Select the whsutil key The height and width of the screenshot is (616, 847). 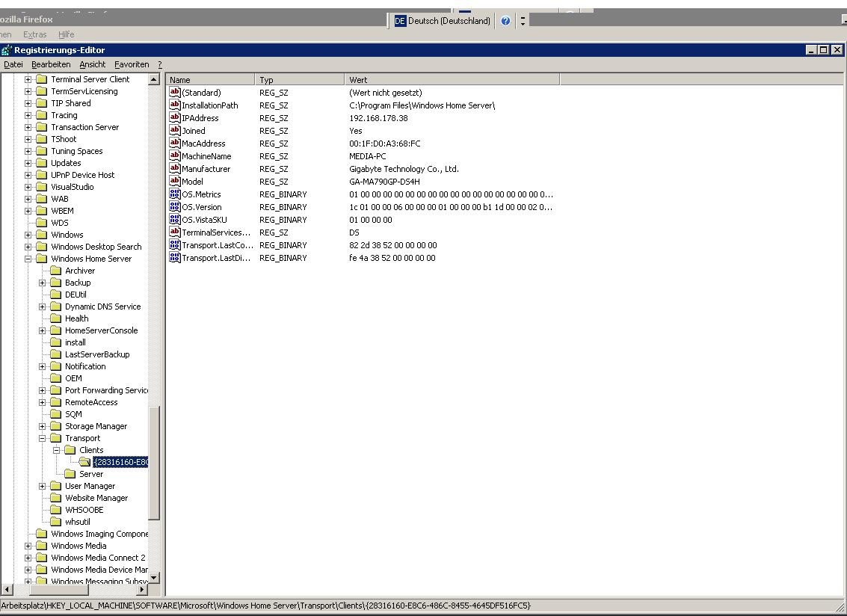point(77,522)
